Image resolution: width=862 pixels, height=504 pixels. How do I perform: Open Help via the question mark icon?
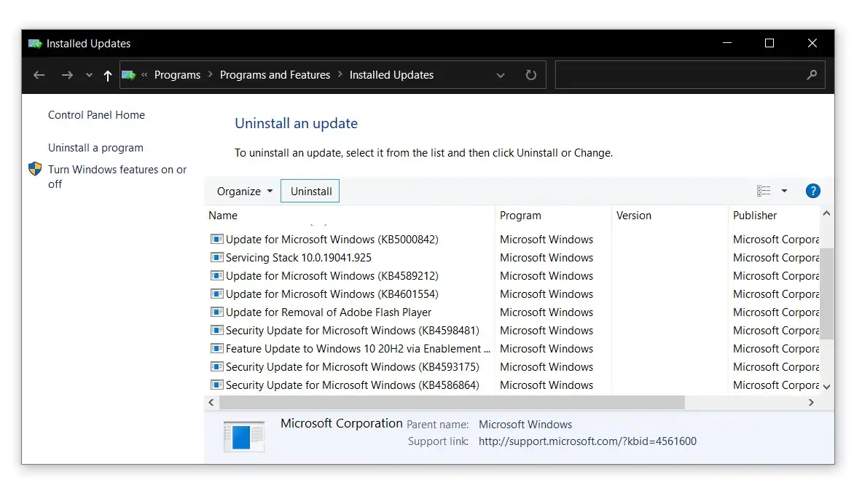coord(812,191)
